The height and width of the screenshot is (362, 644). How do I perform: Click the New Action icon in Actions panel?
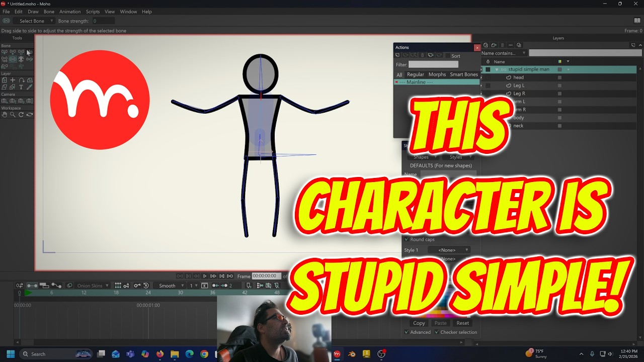click(x=397, y=55)
